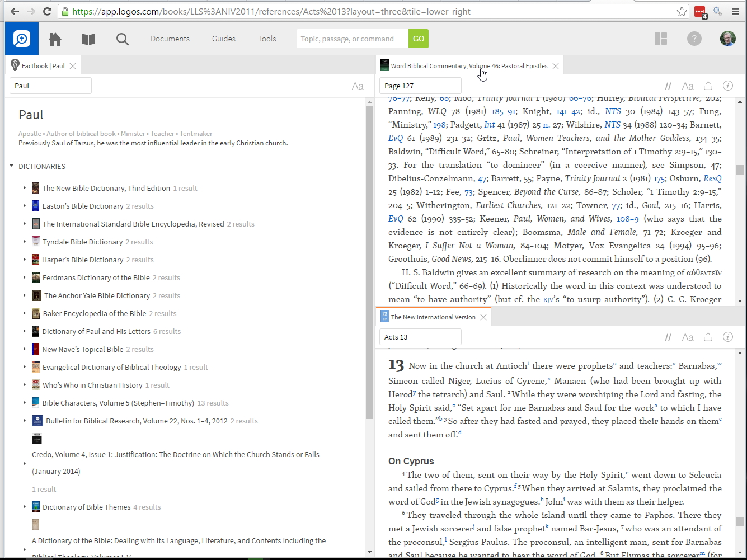Expand The New Bible Dictionary, Third Edition
This screenshot has width=747, height=560.
pos(24,188)
